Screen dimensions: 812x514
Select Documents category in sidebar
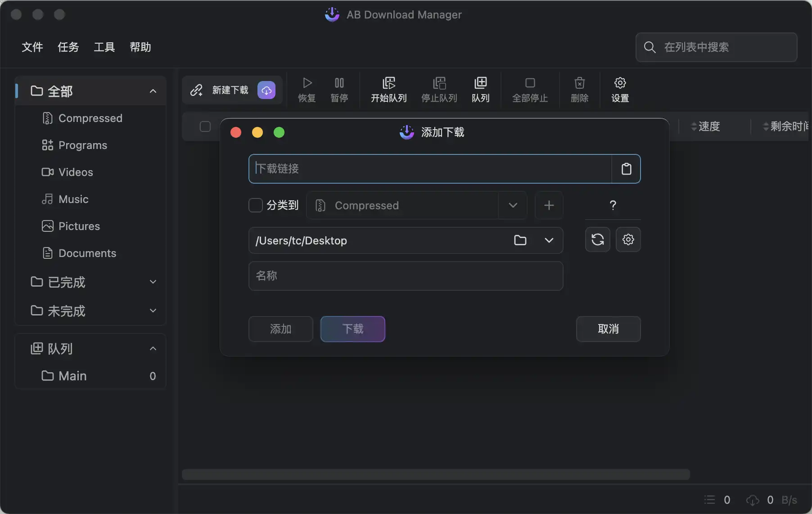90,253
